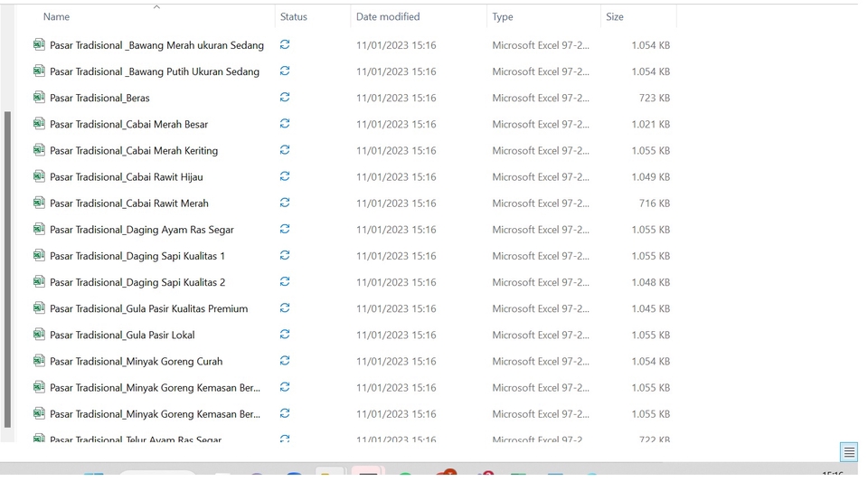Click the Excel icon of Cabai Rawit Merah
Image resolution: width=868 pixels, height=482 pixels.
(x=39, y=203)
